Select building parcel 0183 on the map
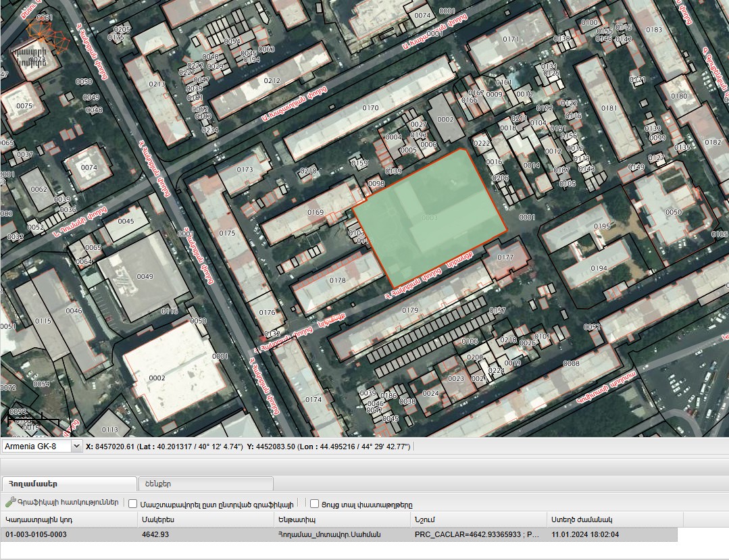This screenshot has width=729, height=560. pos(654,30)
